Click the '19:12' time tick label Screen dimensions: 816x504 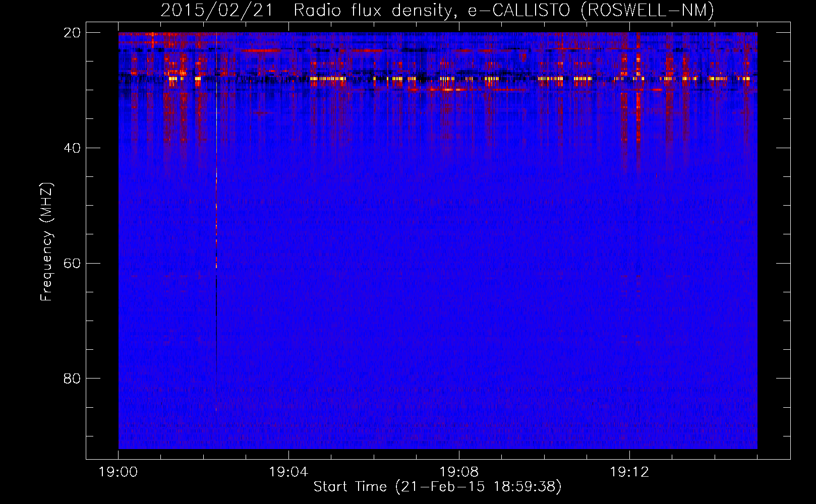[x=629, y=472]
